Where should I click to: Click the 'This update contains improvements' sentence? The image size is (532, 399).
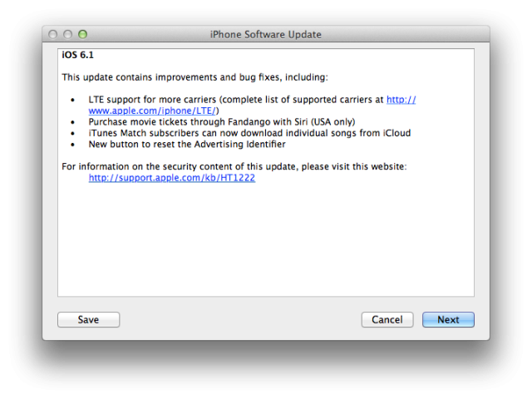[x=195, y=77]
